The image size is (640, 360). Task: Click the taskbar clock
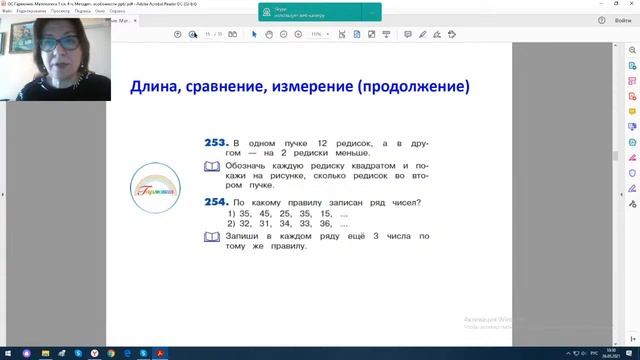coord(611,353)
